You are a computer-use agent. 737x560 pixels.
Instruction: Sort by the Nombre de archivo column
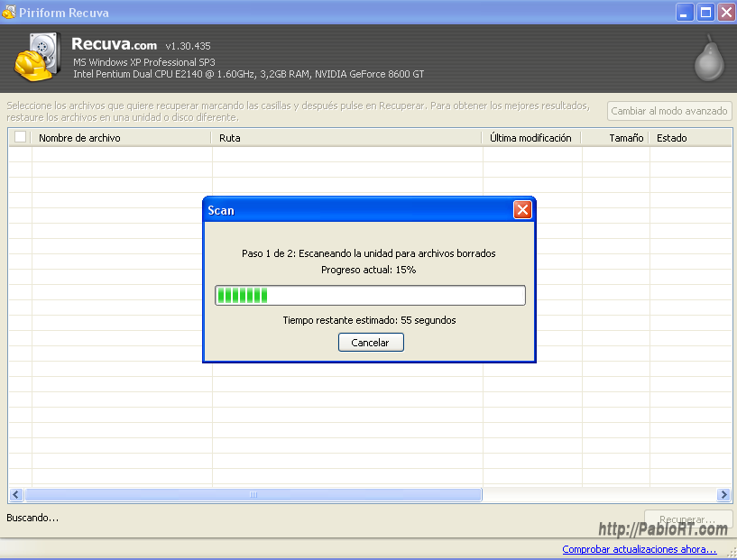79,138
